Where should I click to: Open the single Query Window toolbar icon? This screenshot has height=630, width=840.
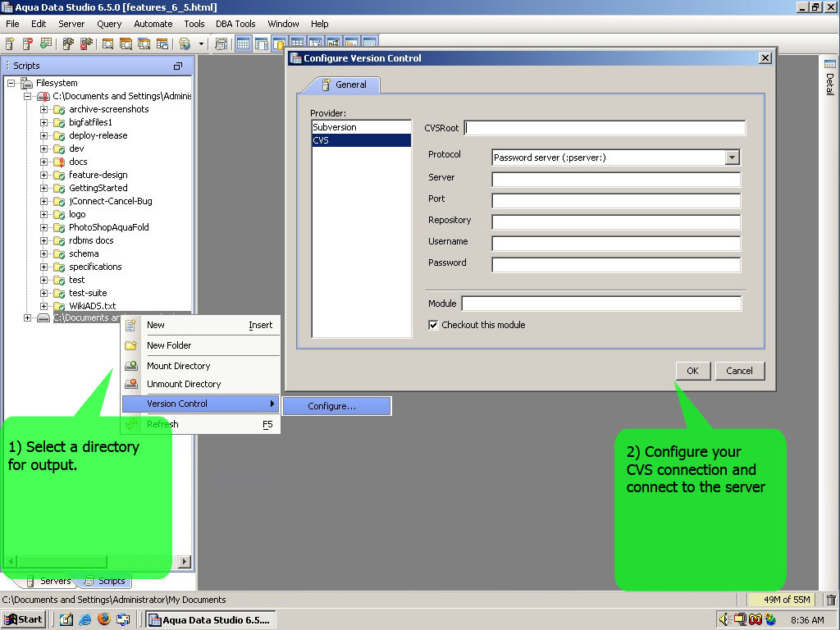pyautogui.click(x=107, y=44)
